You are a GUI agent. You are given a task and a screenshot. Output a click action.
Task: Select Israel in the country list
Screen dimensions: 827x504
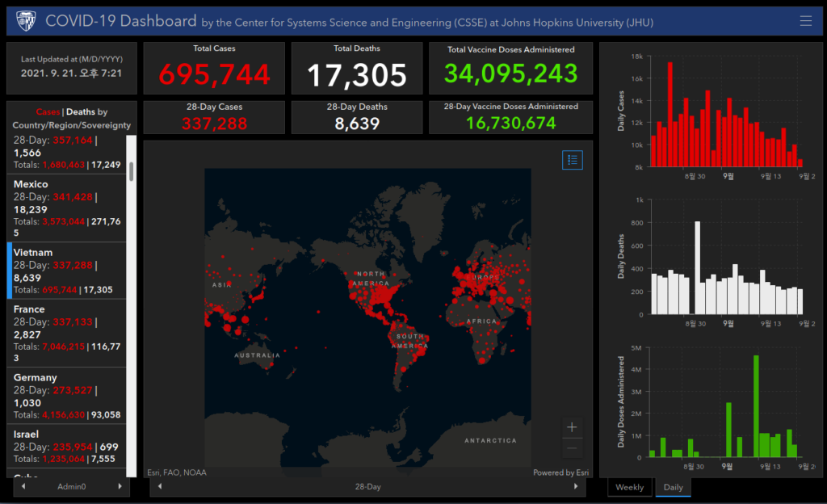(66, 446)
